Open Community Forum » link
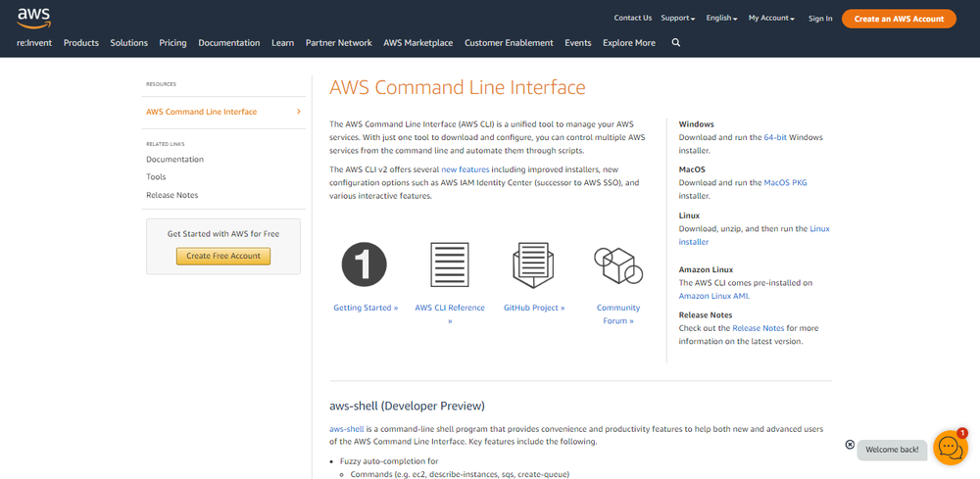Image resolution: width=980 pixels, height=479 pixels. [618, 314]
